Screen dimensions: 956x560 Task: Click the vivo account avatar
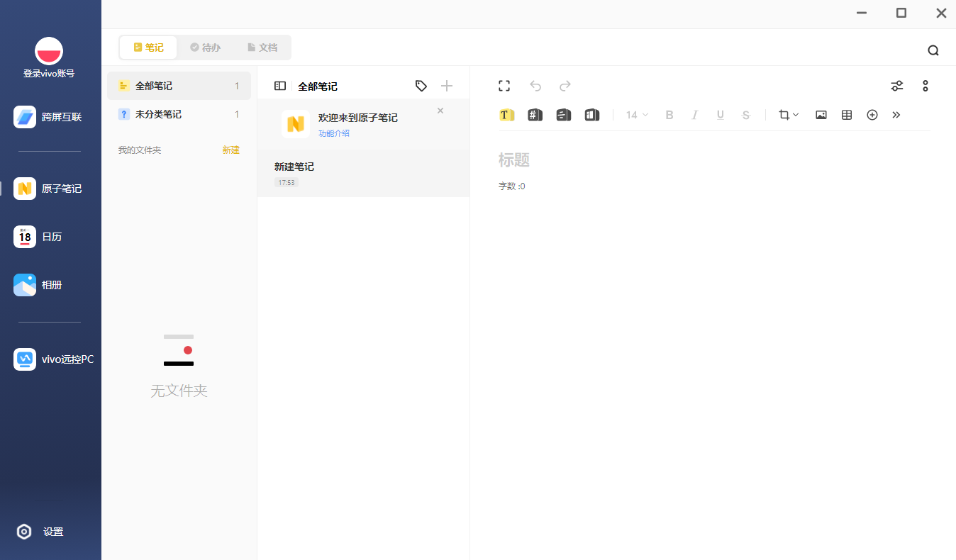49,51
